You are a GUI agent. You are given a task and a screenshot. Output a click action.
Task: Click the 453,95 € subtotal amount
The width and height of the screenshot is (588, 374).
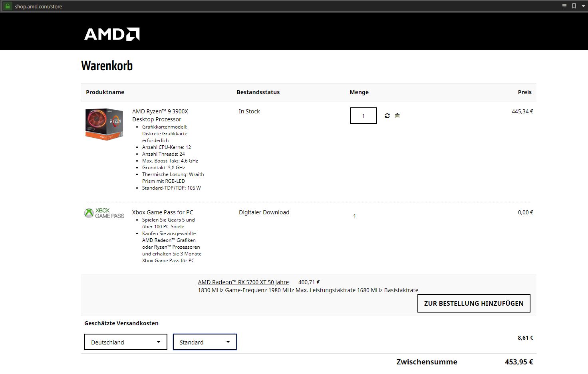[x=519, y=362]
